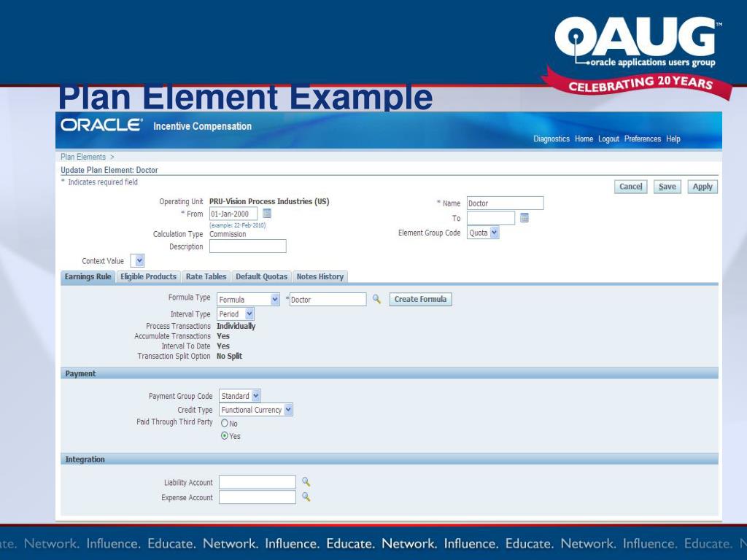Switch to the Default Quotas tab
The image size is (747, 560).
coord(262,276)
